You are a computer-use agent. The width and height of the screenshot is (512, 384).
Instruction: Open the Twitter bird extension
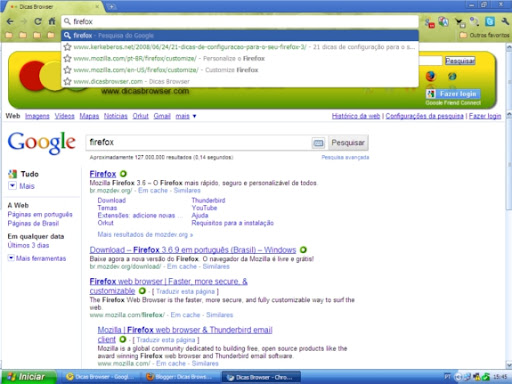pos(490,22)
